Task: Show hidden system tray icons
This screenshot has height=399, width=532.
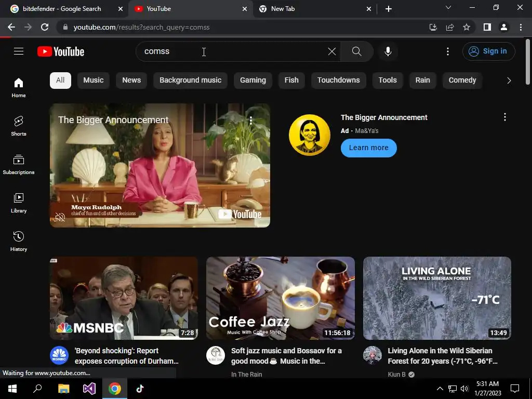Action: click(440, 389)
